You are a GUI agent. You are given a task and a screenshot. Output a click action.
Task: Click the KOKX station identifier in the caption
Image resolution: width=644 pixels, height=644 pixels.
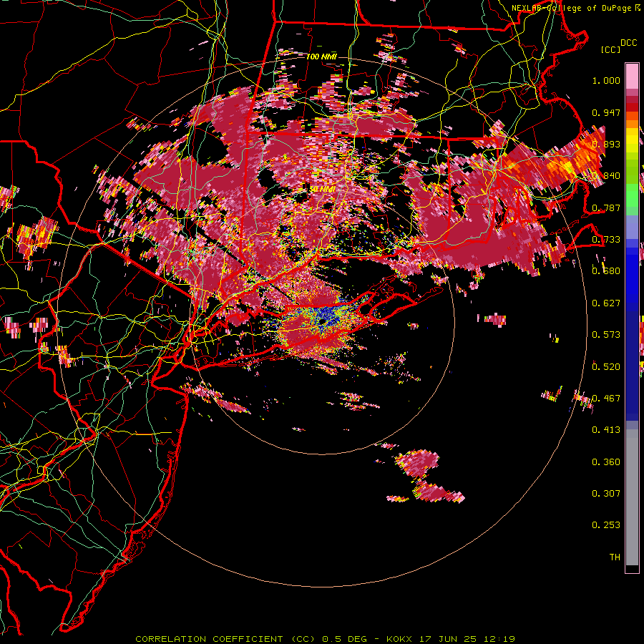click(399, 639)
